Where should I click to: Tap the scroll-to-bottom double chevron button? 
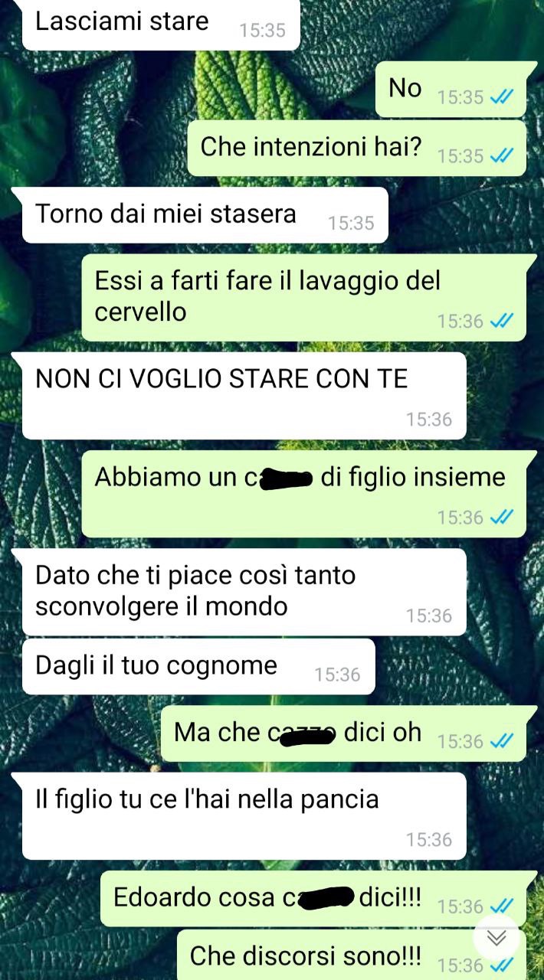[496, 939]
